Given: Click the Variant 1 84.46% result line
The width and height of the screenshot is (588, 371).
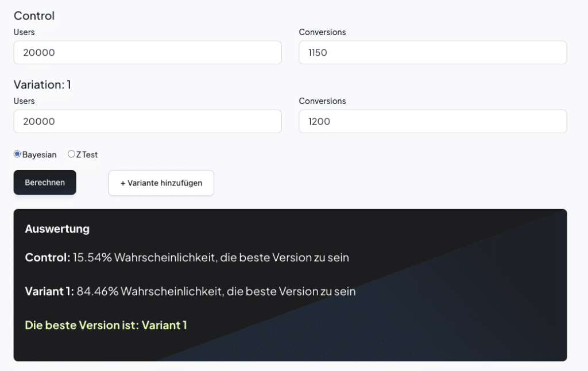Looking at the screenshot, I should (190, 291).
